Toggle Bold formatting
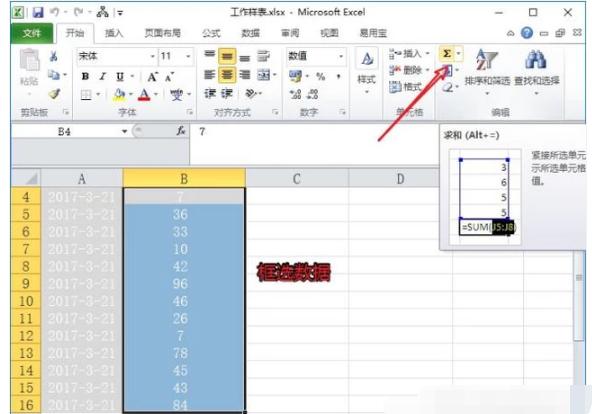The width and height of the screenshot is (592, 414). coord(85,77)
